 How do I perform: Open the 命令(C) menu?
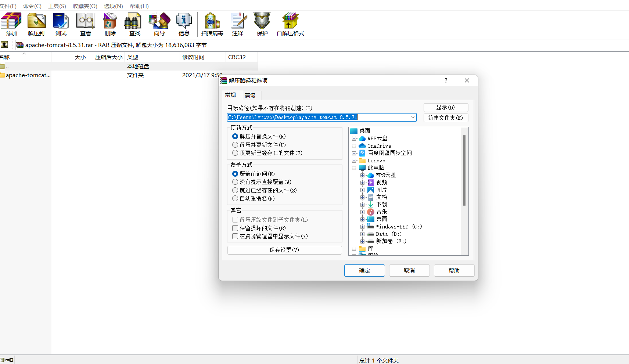click(x=32, y=6)
